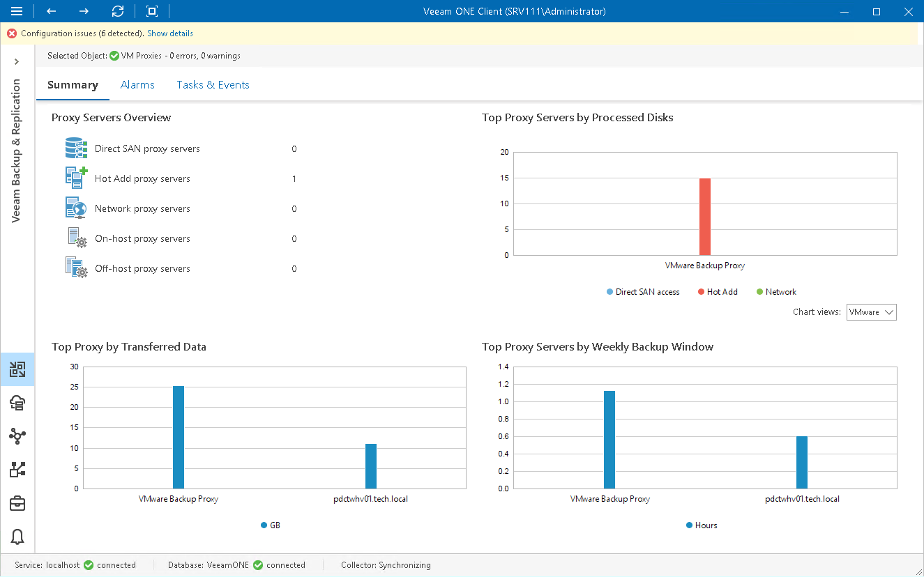
Task: Click the refresh icon in the top toolbar
Action: (117, 11)
